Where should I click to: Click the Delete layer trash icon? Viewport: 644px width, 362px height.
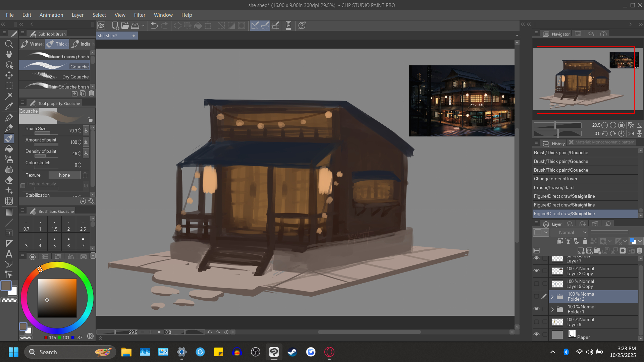pyautogui.click(x=639, y=251)
